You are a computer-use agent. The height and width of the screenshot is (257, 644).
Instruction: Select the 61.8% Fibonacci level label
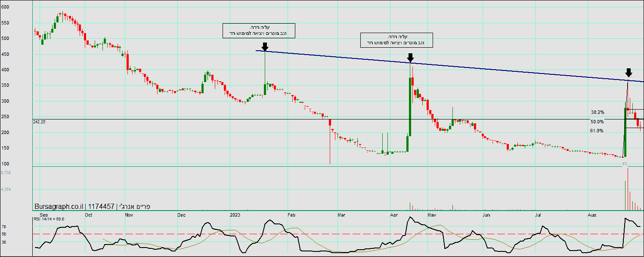(x=597, y=131)
